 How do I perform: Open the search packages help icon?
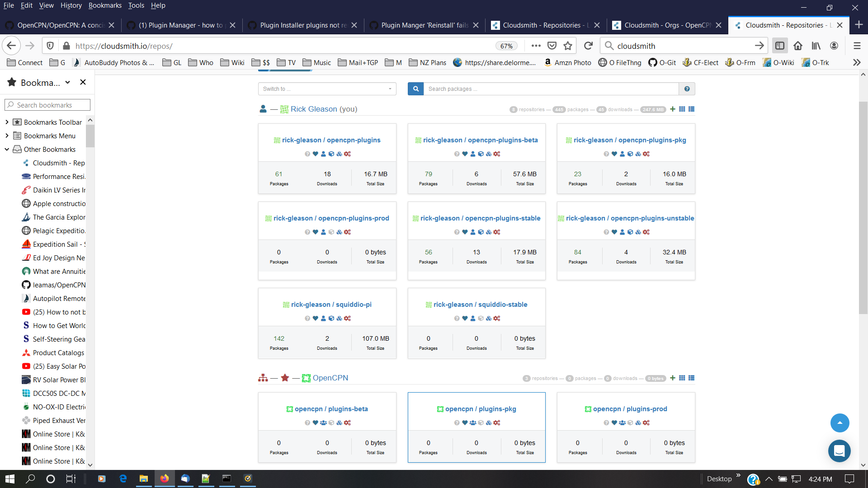pyautogui.click(x=687, y=89)
